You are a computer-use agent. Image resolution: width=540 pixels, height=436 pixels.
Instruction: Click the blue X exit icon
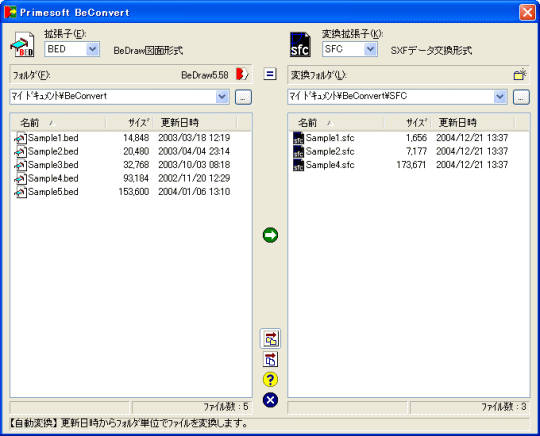tap(270, 400)
